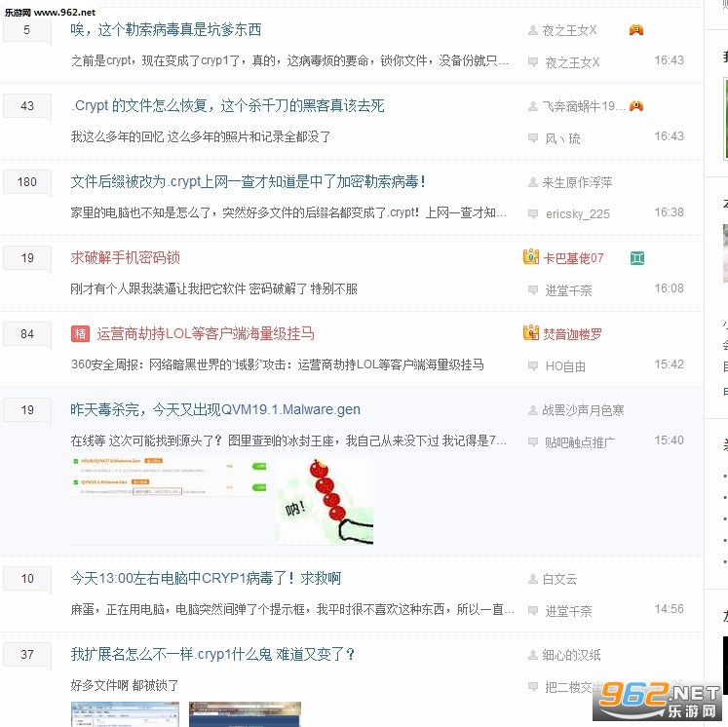This screenshot has height=727, width=728.
Task: Click person icon beside 来生原作浮萍
Action: (x=533, y=183)
